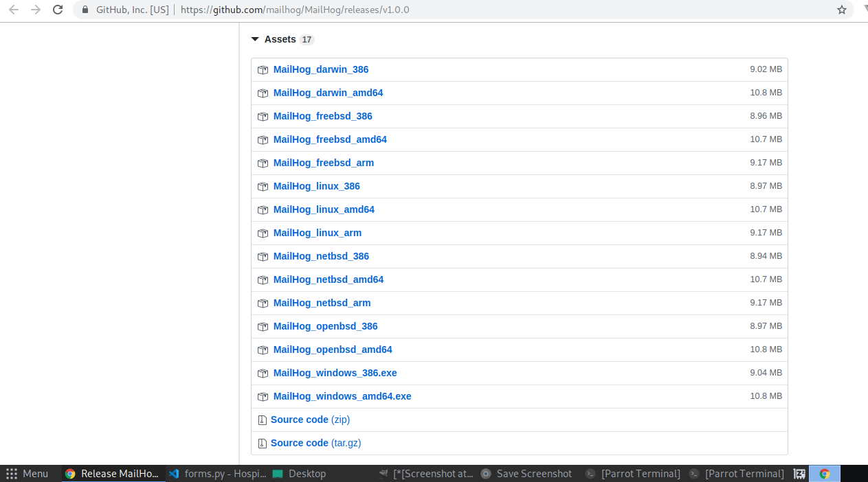
Task: Download MailHog_windows_amd64.exe
Action: [x=342, y=396]
